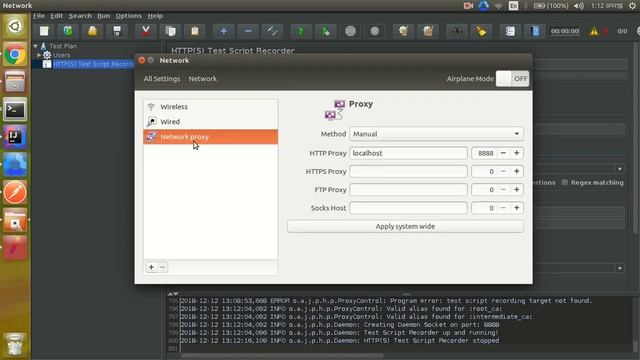
Task: Launch IntelliJ IDEA from the Ubuntu dock
Action: click(x=15, y=137)
